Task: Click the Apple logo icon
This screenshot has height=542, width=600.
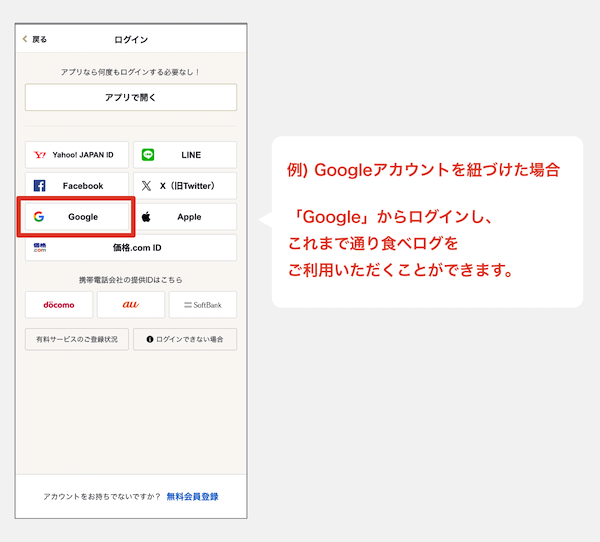Action: click(x=146, y=217)
